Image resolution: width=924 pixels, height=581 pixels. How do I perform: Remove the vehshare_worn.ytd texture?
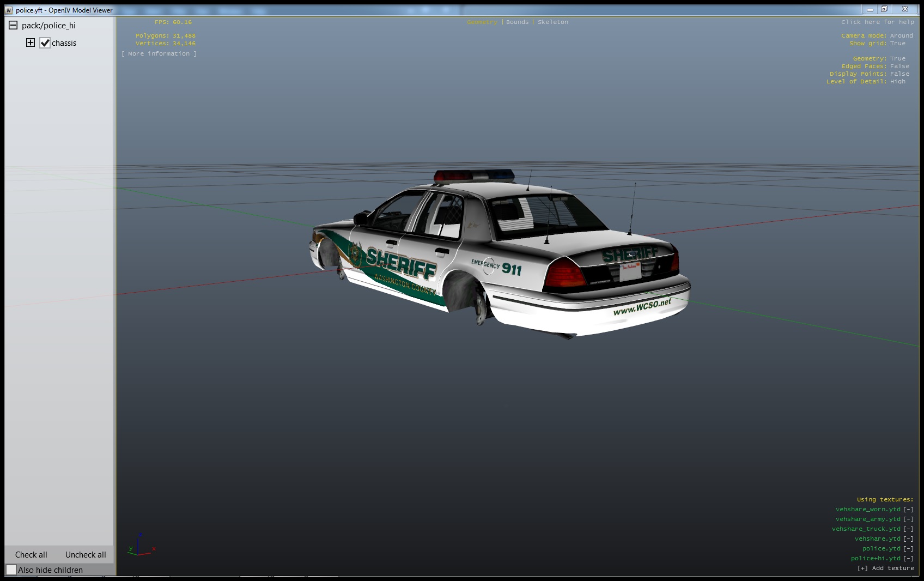point(908,510)
